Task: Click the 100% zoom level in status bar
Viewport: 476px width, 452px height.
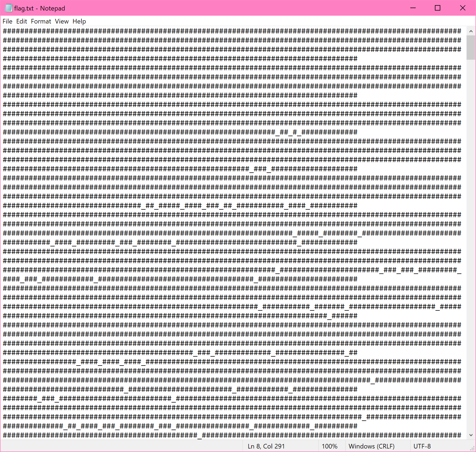Action: [x=329, y=446]
